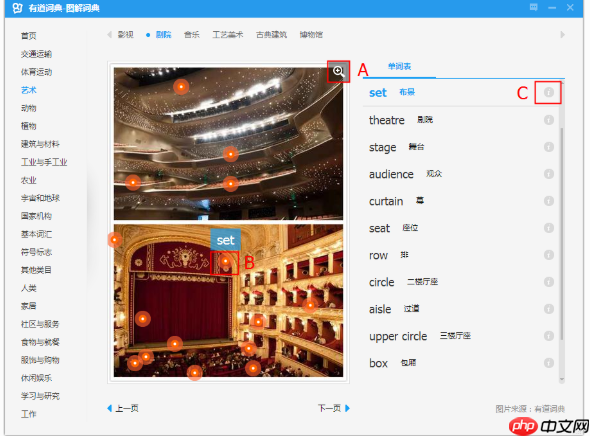Open 体育运动 category

(36, 72)
